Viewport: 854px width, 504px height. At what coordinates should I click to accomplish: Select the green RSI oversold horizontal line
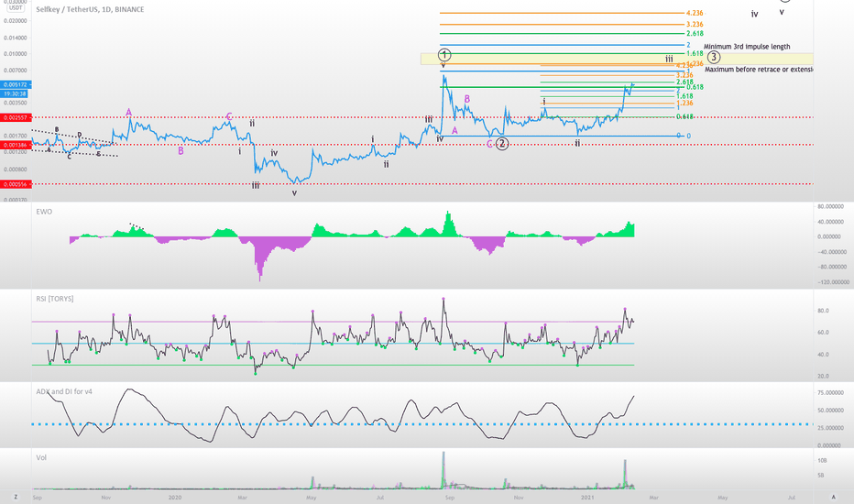point(333,365)
